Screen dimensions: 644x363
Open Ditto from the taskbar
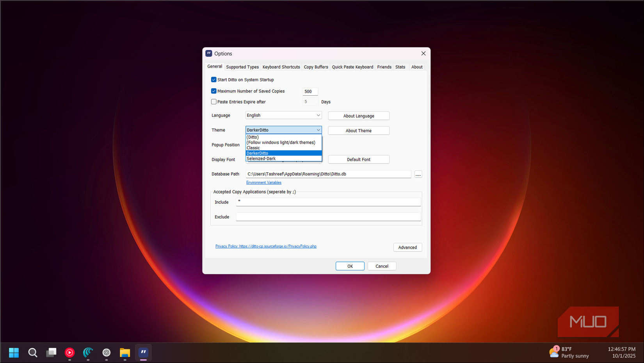point(143,352)
